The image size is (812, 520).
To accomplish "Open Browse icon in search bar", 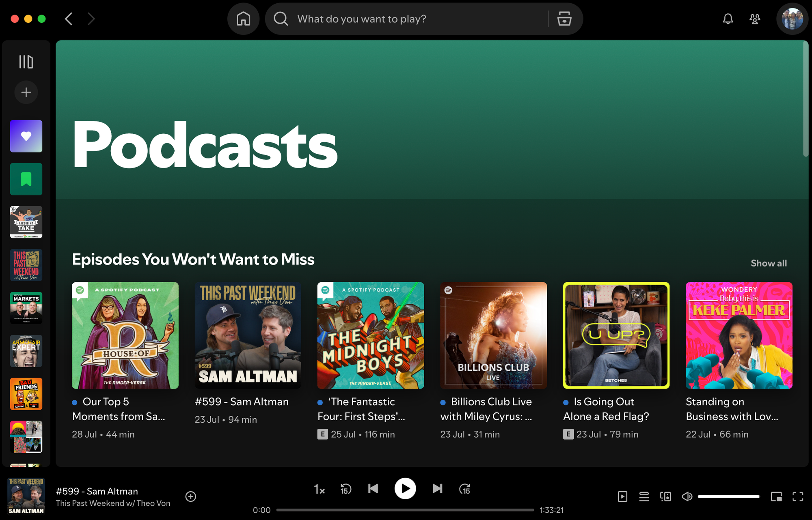I will (x=564, y=19).
